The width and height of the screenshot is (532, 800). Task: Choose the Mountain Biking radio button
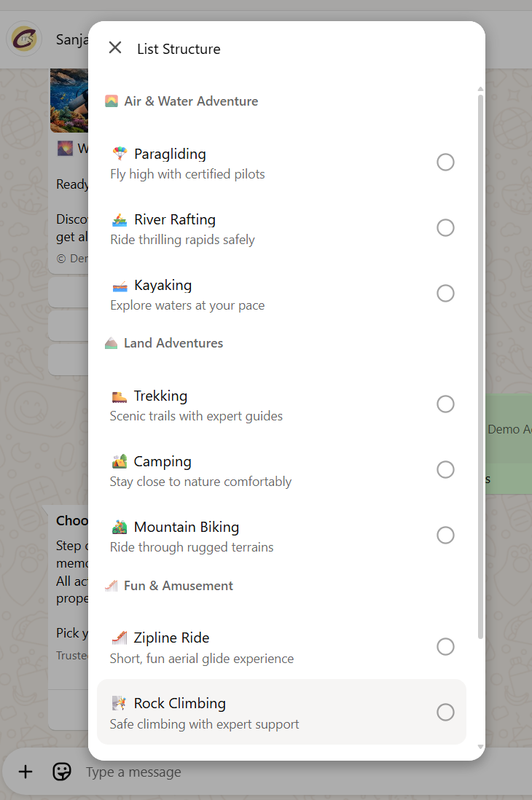(x=445, y=536)
